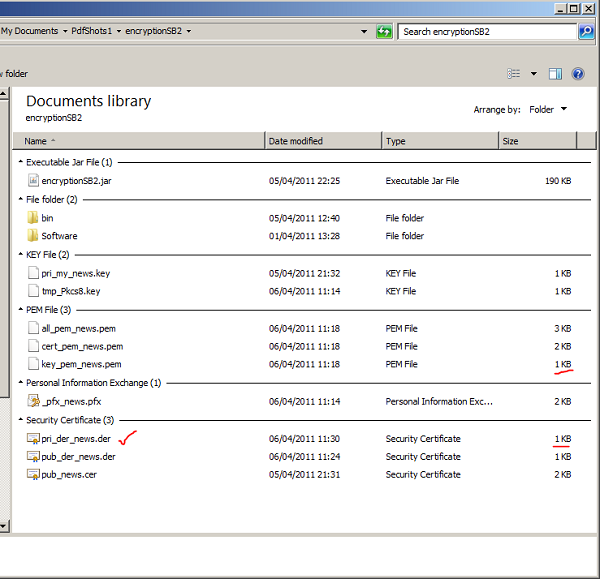
Task: Click the PdfShots1 breadcrumb
Action: [x=92, y=31]
